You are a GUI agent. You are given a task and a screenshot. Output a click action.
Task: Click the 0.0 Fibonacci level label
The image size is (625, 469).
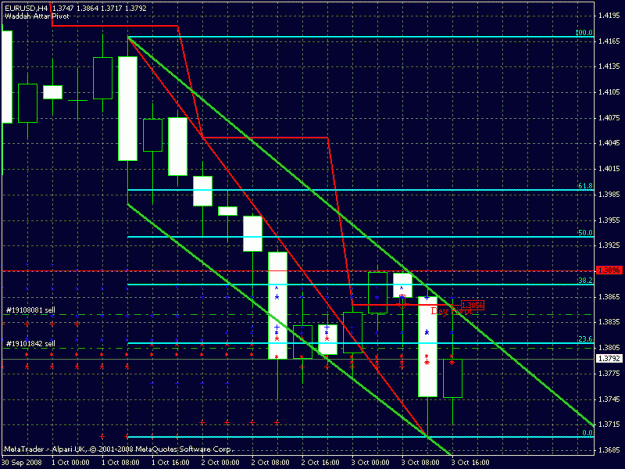(x=587, y=433)
